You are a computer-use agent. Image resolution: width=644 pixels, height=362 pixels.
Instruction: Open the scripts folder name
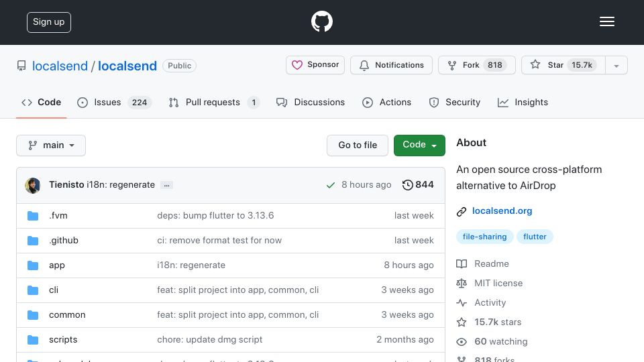click(63, 340)
